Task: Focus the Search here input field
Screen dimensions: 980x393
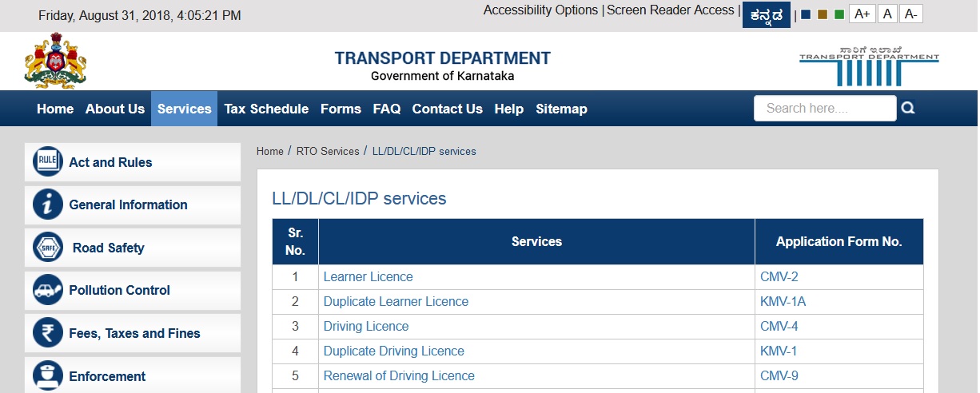Action: [x=824, y=109]
